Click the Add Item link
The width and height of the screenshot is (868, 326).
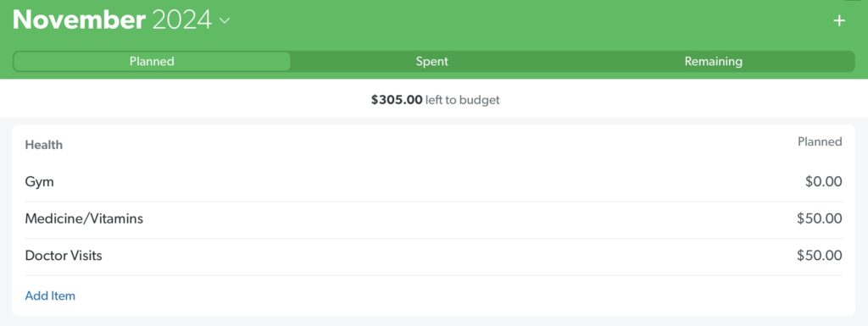(50, 296)
